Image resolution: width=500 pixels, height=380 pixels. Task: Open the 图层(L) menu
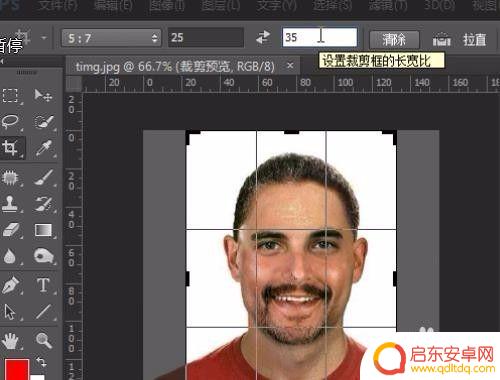220,6
